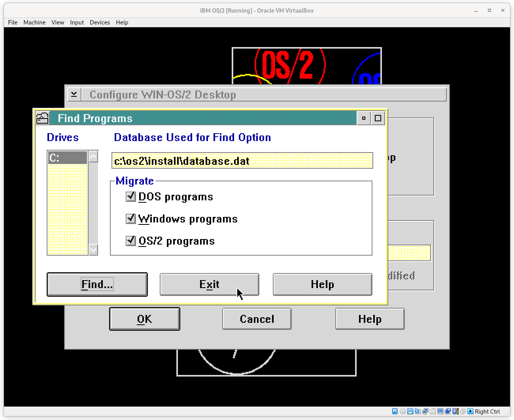Click Help in Find Programs dialog
The height and width of the screenshot is (420, 514).
pos(323,284)
